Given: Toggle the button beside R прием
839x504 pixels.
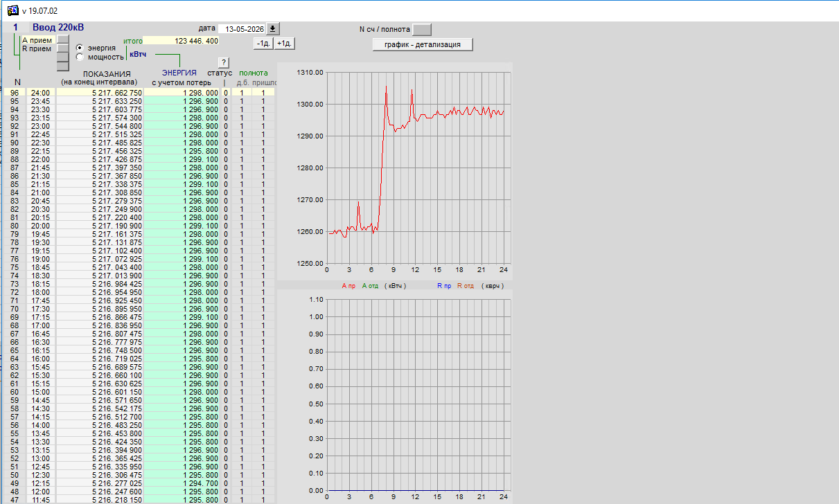Looking at the screenshot, I should point(63,49).
